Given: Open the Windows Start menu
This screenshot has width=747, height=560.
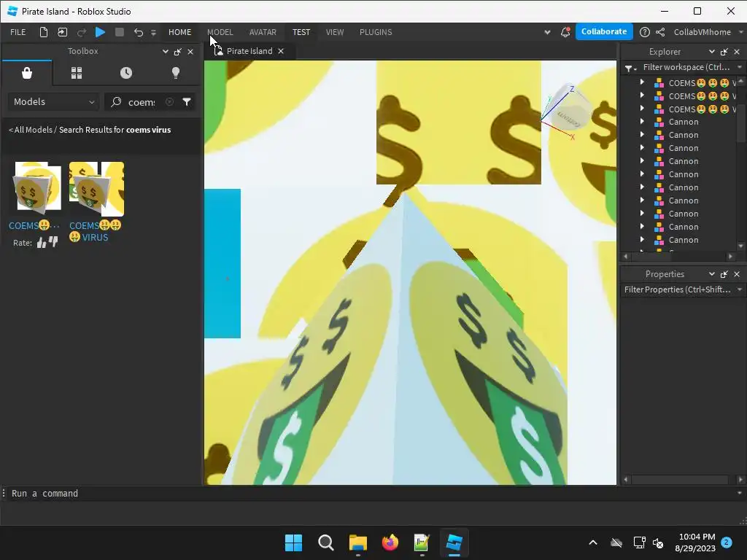Looking at the screenshot, I should point(293,542).
